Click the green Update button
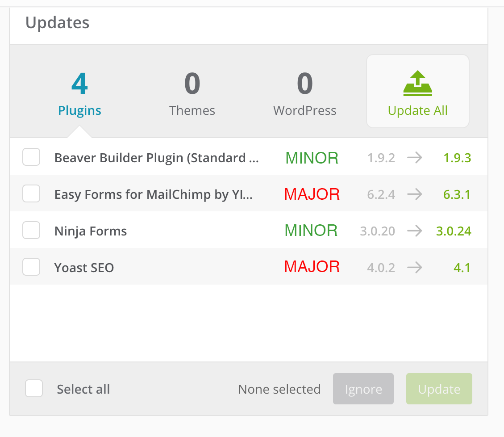The width and height of the screenshot is (504, 437). click(439, 389)
